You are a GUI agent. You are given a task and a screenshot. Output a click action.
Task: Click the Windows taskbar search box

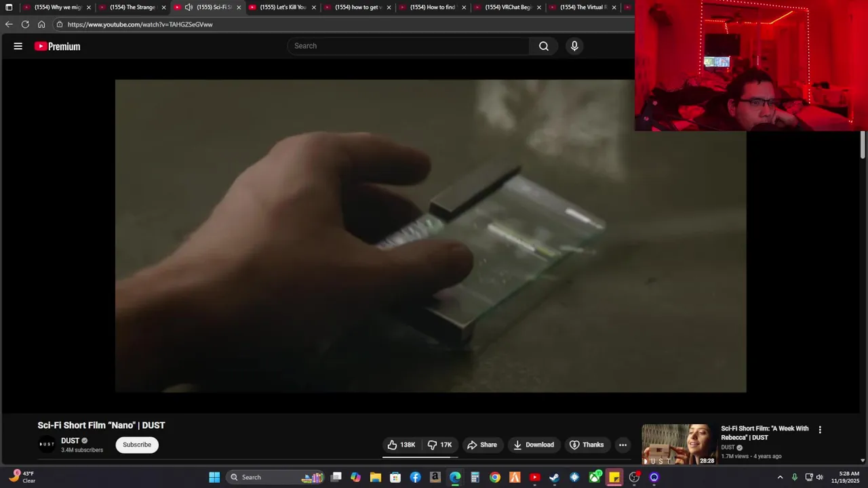pos(273,477)
